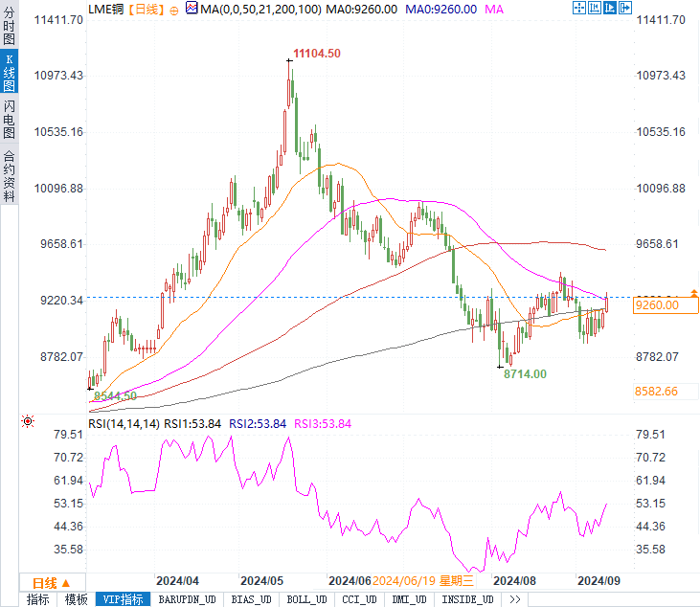
Task: Click the 9260.00 current price box
Action: (x=666, y=305)
